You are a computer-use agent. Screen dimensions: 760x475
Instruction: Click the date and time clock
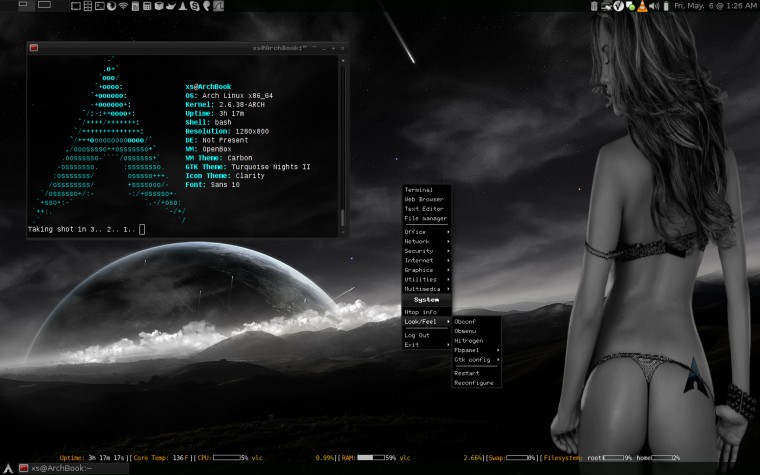[715, 6]
